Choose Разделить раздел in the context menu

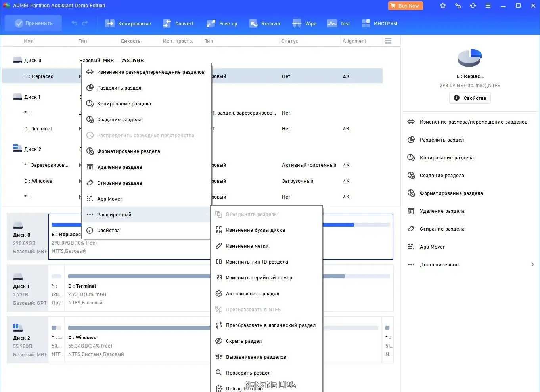[146, 88]
